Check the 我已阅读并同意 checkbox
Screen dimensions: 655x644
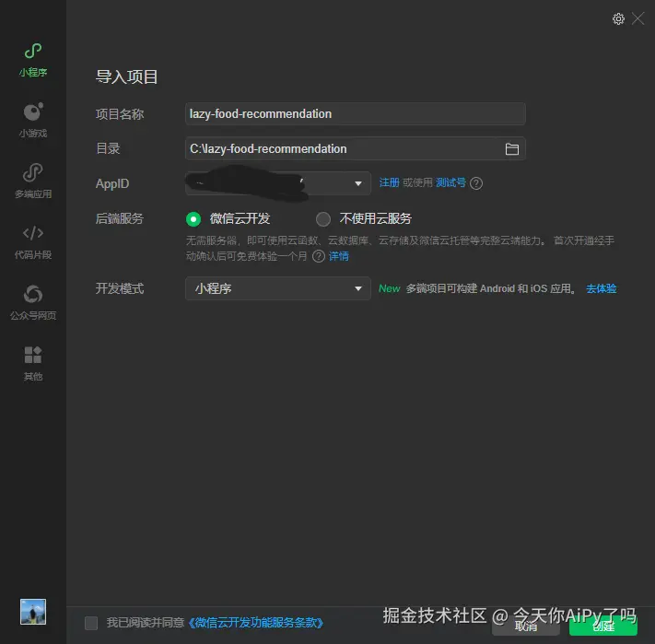pyautogui.click(x=91, y=623)
